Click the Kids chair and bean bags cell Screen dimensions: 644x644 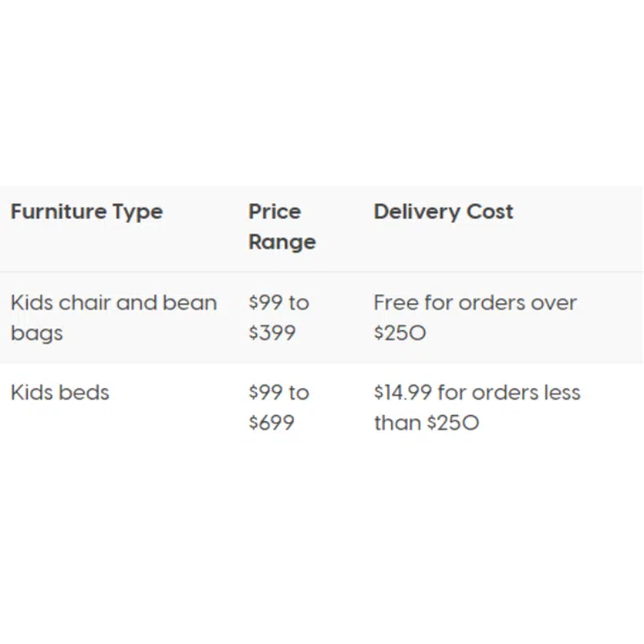point(114,318)
